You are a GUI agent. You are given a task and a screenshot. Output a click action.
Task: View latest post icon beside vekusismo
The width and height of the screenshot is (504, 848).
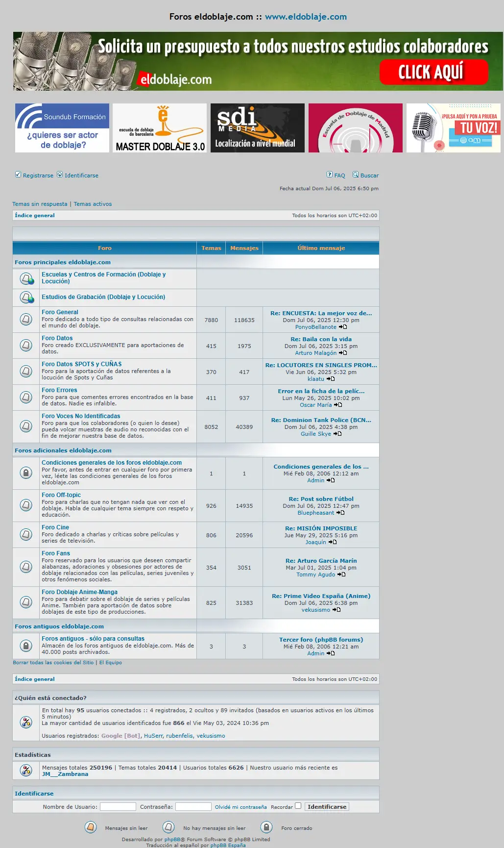pyautogui.click(x=336, y=610)
